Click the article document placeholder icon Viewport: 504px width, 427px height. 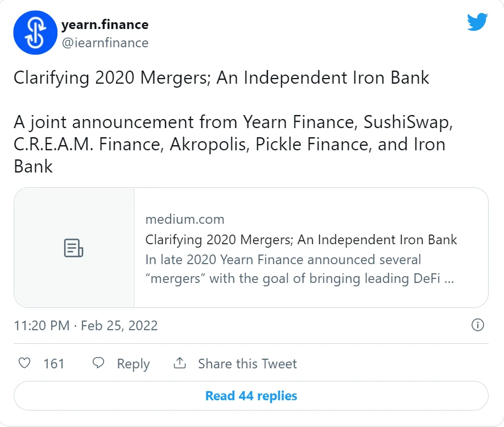pyautogui.click(x=73, y=248)
